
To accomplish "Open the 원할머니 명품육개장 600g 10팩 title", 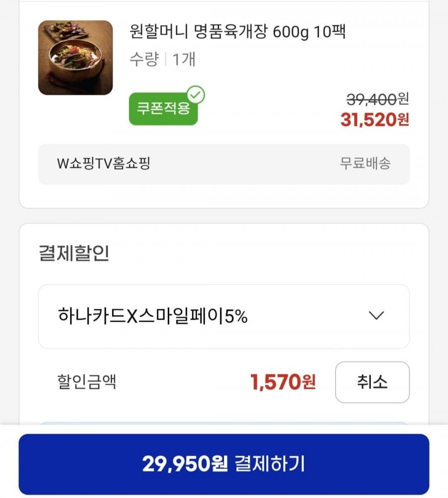I will pos(237,32).
